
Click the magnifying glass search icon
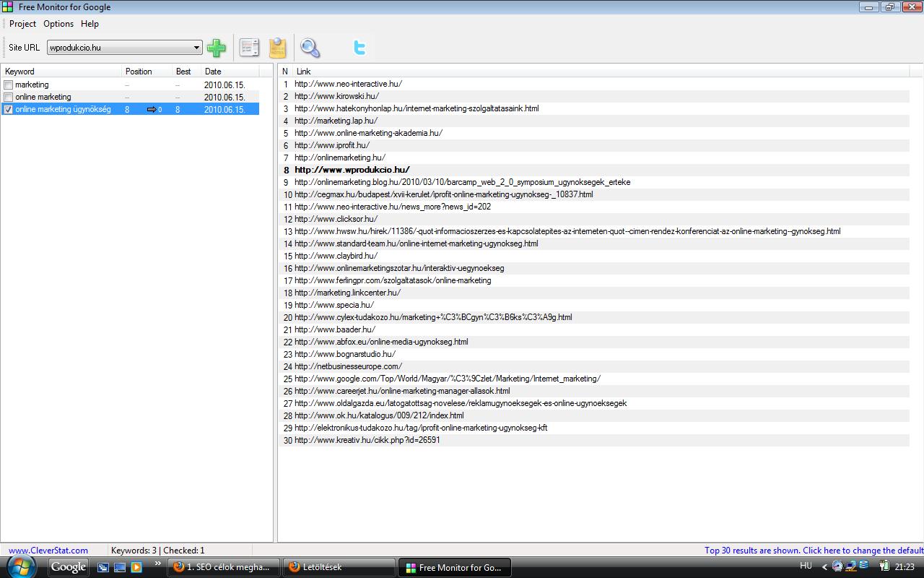[310, 48]
